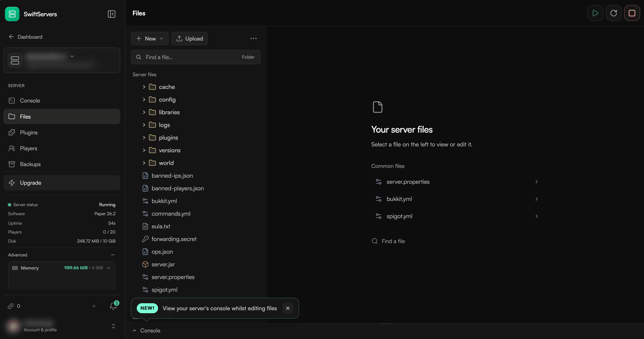This screenshot has height=339, width=644.
Task: Open commands.yml in the file tree
Action: 166,214
